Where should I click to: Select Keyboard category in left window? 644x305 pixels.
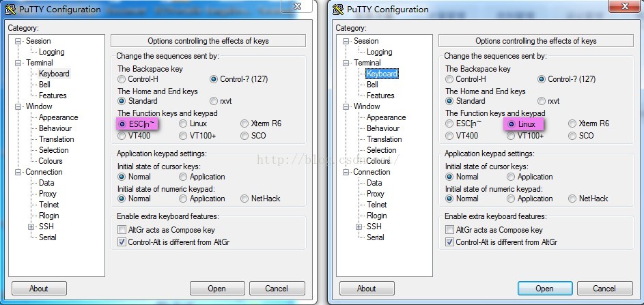coord(54,74)
